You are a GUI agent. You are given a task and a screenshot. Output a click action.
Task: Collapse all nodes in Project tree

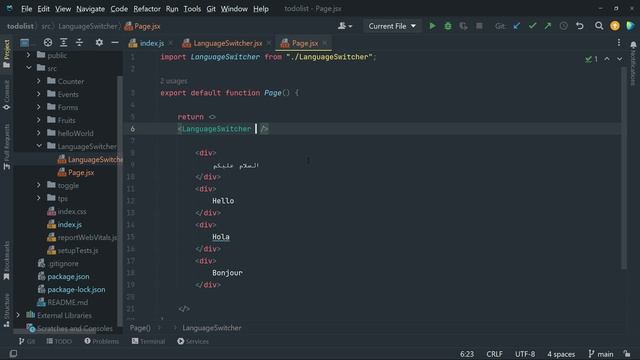(79, 42)
